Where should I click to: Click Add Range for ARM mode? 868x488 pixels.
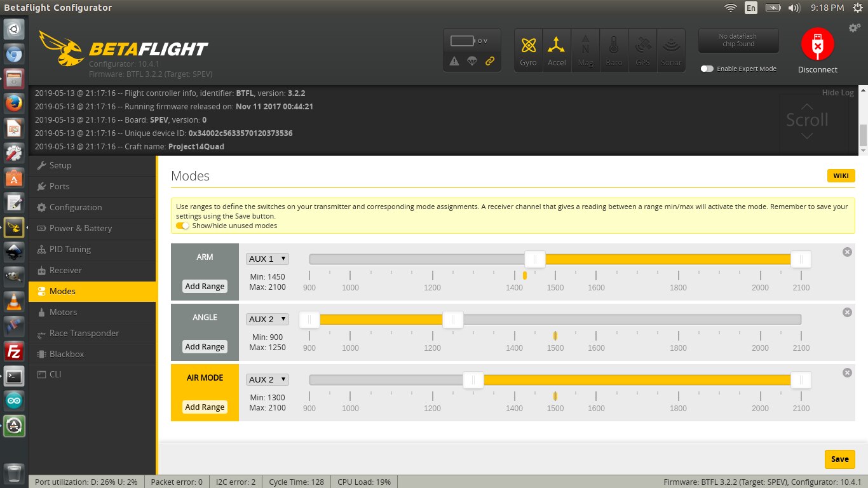pyautogui.click(x=205, y=286)
